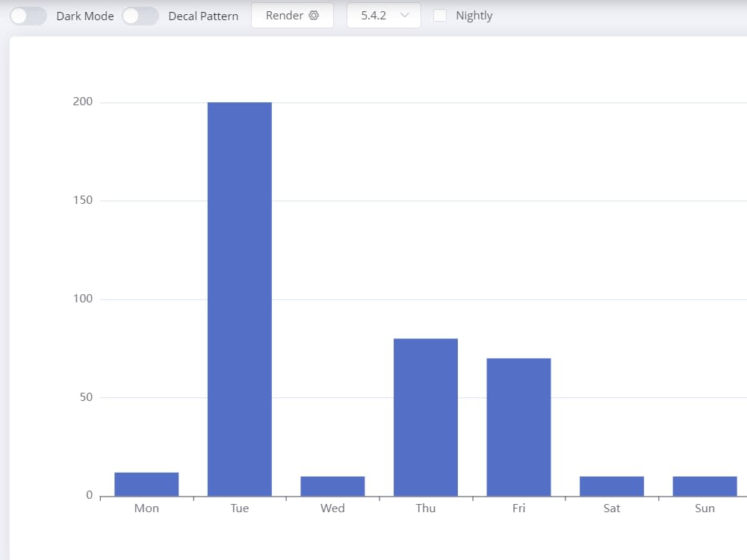This screenshot has width=747, height=560.
Task: Toggle the Dark Mode switch
Action: pos(28,15)
